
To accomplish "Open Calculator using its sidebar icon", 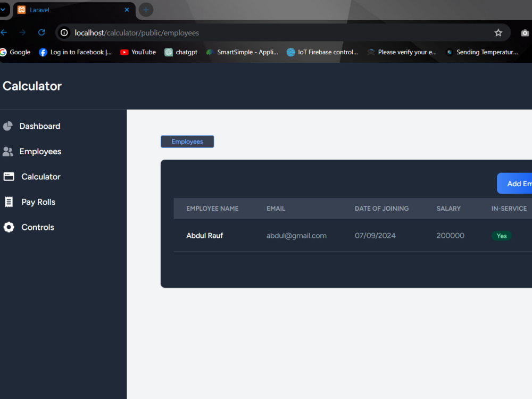I will point(9,176).
